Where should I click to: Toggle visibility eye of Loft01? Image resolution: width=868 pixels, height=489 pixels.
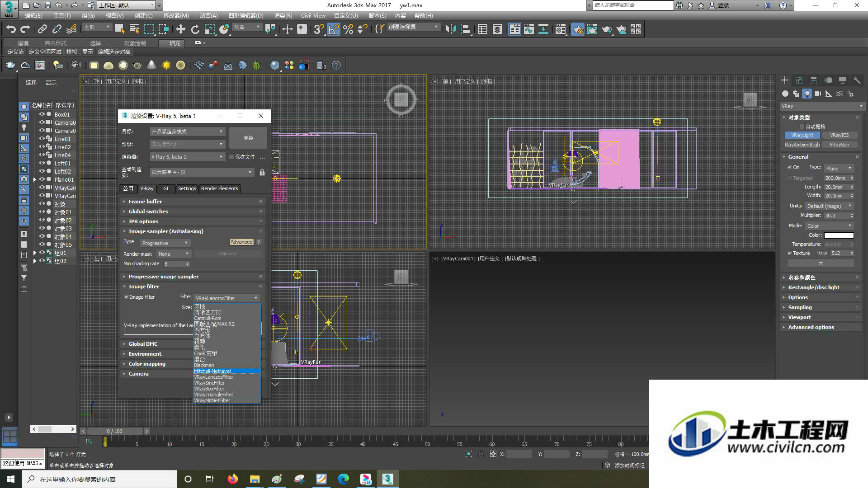coord(42,163)
